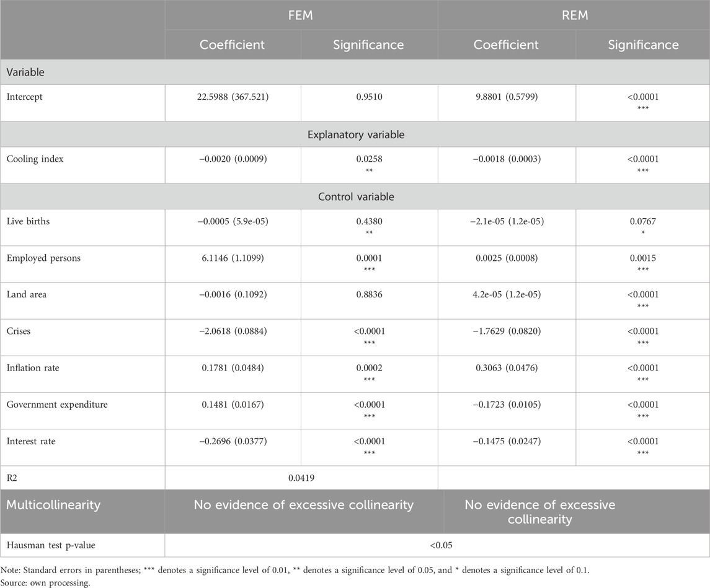This screenshot has height=588, width=710.
Task: Select the Interest rate row label
Action: coord(31,441)
